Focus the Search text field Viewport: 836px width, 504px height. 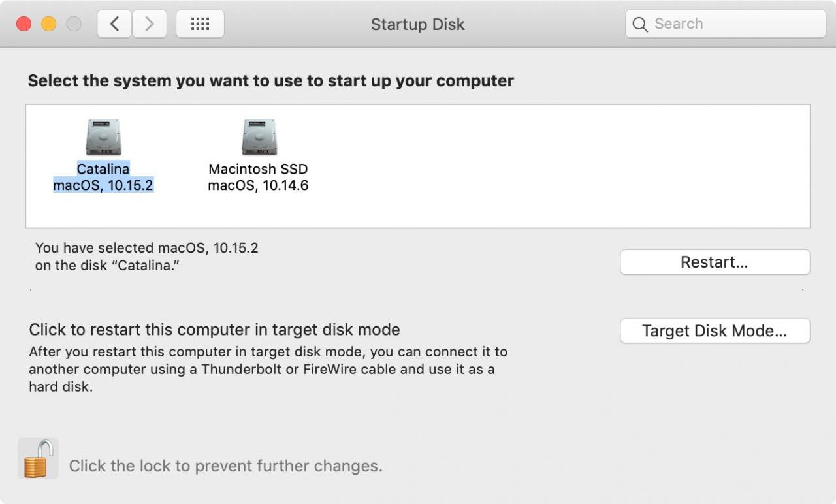pos(726,24)
